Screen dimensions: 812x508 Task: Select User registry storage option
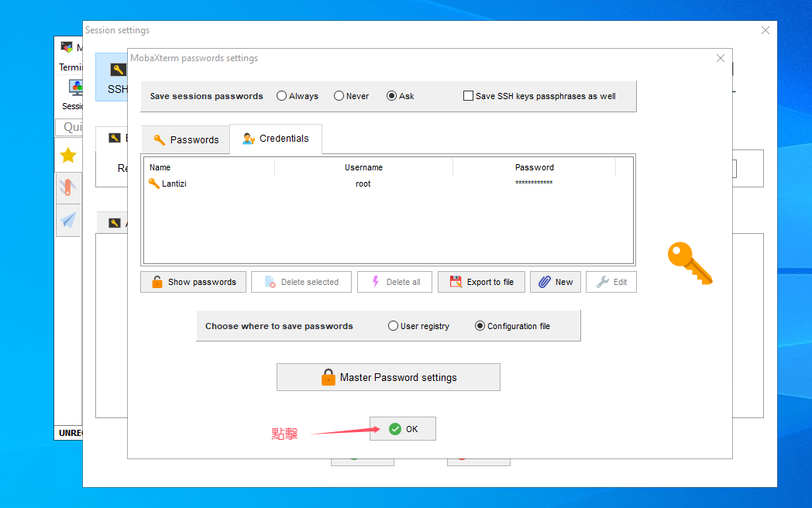point(393,326)
